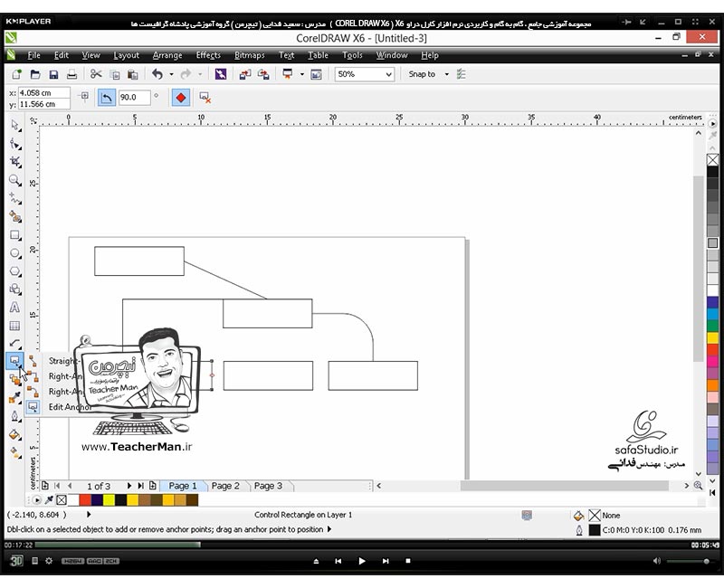The width and height of the screenshot is (724, 588).
Task: Open application launcher dropdown arrow
Action: point(302,74)
